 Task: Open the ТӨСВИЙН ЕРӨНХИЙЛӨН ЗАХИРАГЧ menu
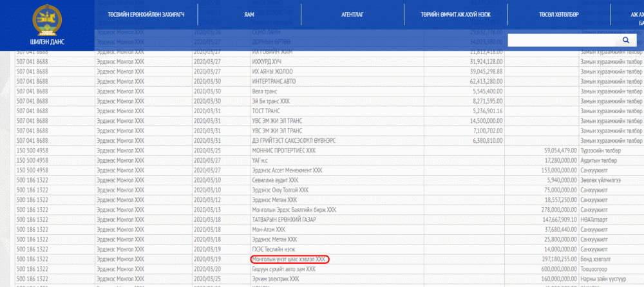pos(146,14)
